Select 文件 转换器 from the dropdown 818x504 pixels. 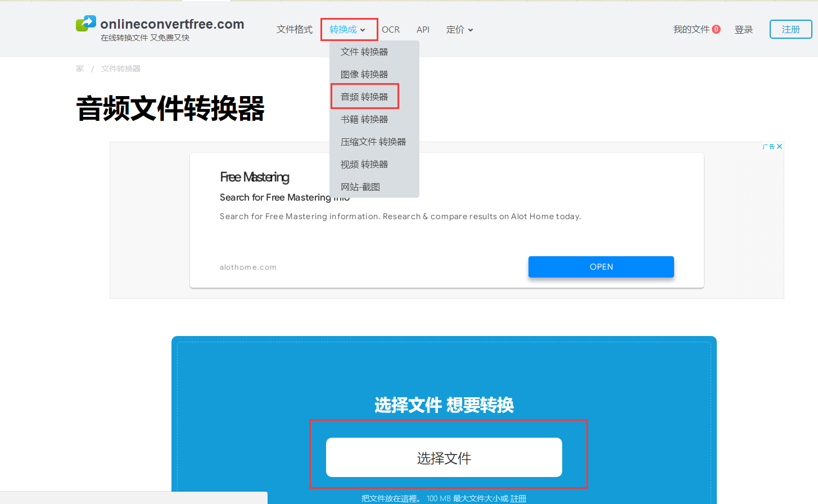pos(364,52)
